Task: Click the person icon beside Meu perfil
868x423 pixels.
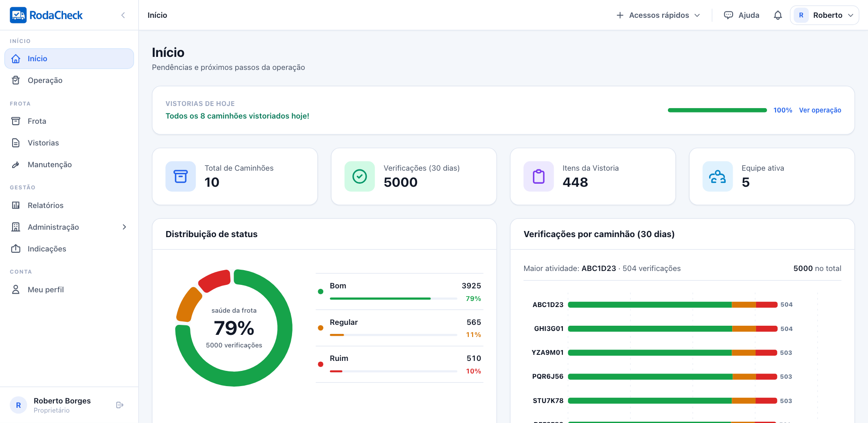Action: 16,290
